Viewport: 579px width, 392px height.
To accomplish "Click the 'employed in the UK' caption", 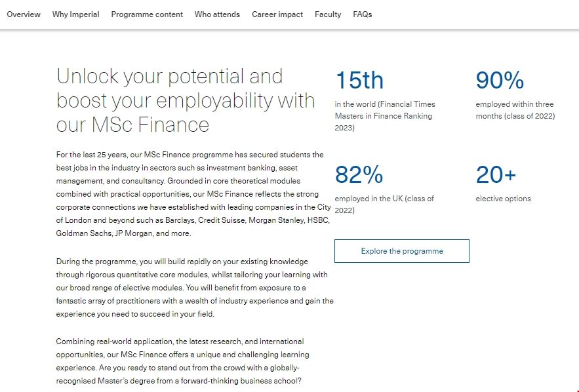I will coord(384,204).
